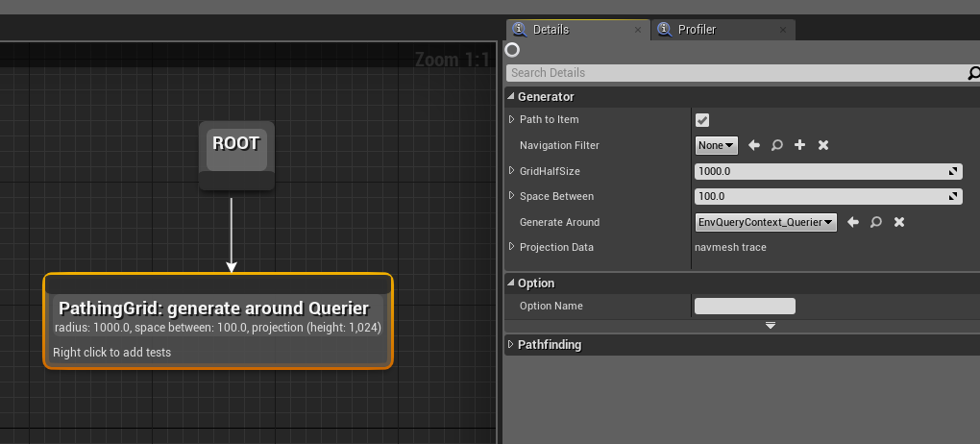Click the Option Name label
This screenshot has width=980, height=444.
point(551,306)
